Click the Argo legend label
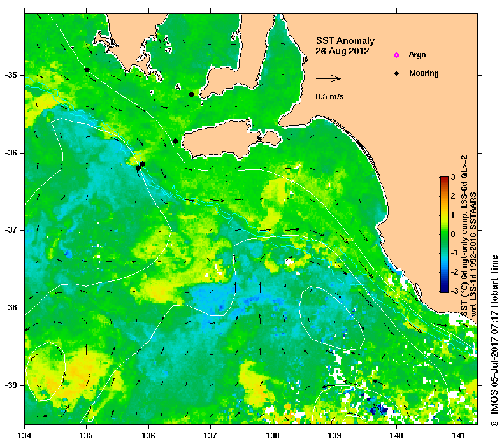The image size is (504, 446). (417, 55)
